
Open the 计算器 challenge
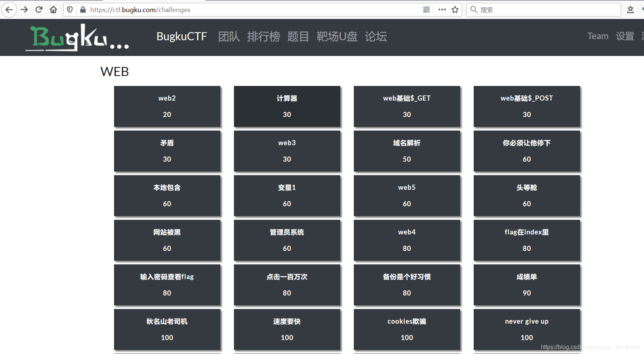coord(287,106)
